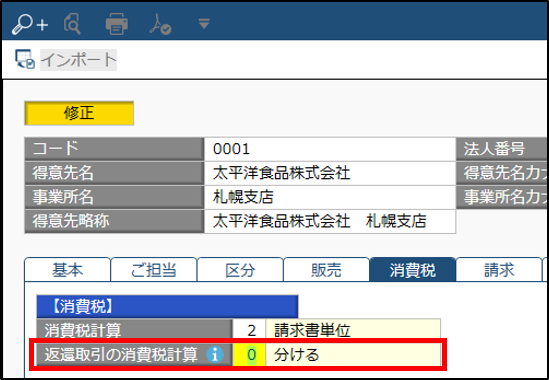Click the コード label
The height and width of the screenshot is (380, 549).
(x=114, y=149)
